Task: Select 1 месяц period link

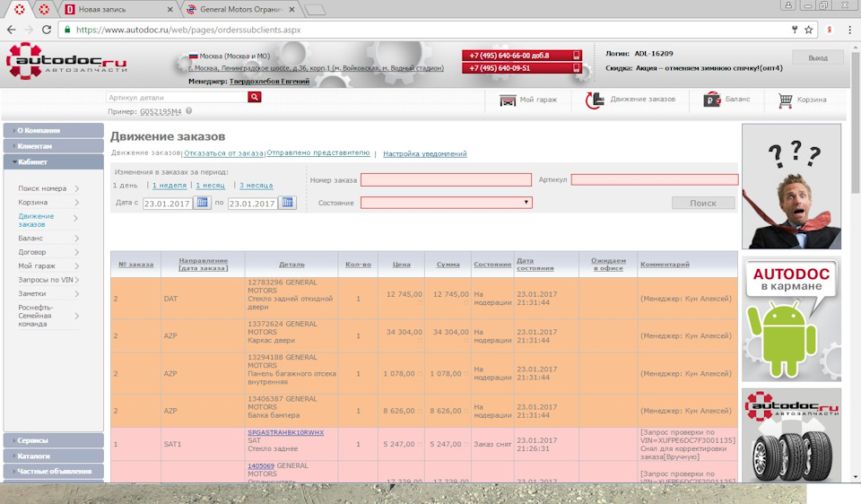Action: coord(210,186)
